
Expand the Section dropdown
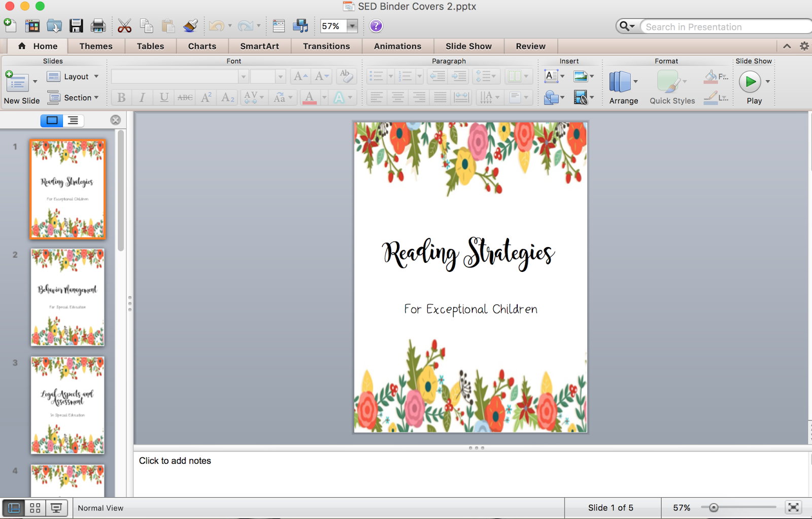pos(96,97)
